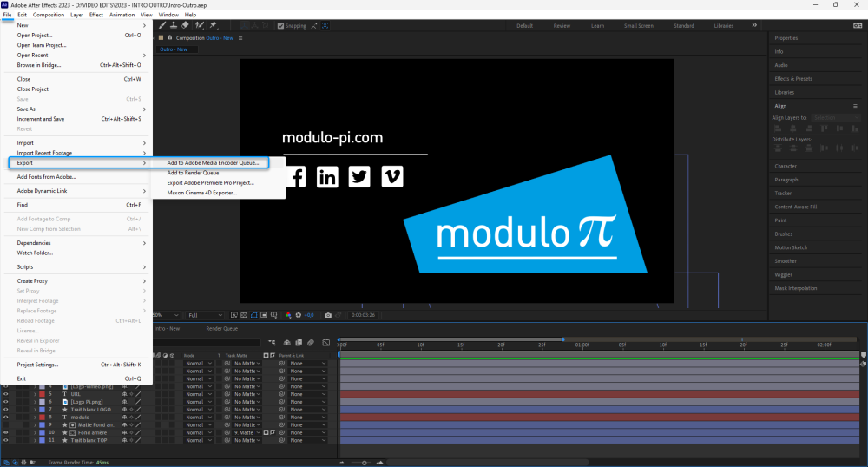The width and height of the screenshot is (868, 467).
Task: Open Parent dropdown for Trait blanc TOP
Action: click(x=308, y=440)
